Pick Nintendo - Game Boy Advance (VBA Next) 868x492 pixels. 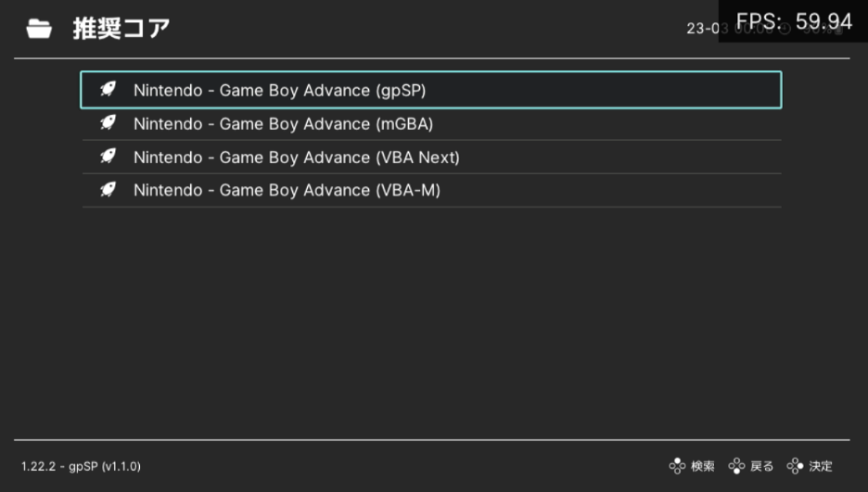tap(430, 157)
